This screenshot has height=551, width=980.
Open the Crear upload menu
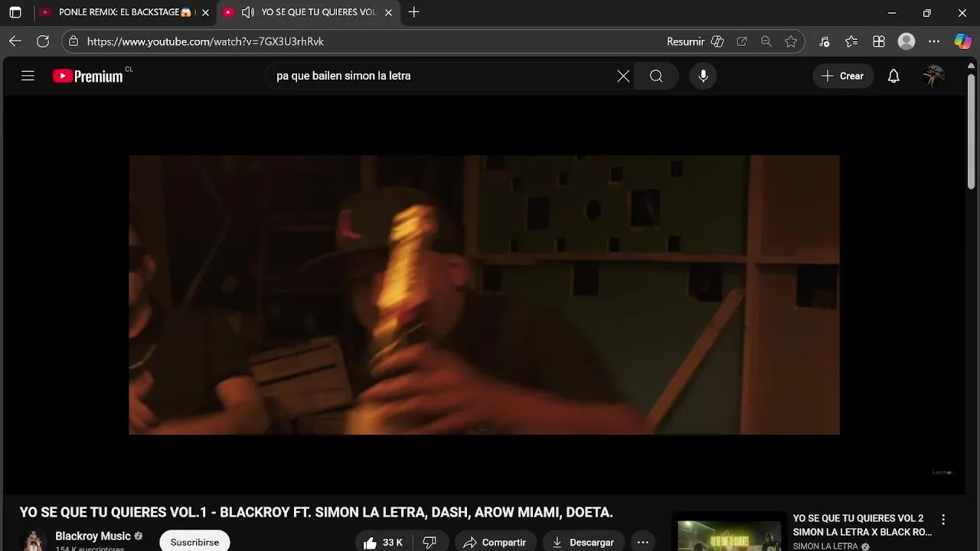843,76
